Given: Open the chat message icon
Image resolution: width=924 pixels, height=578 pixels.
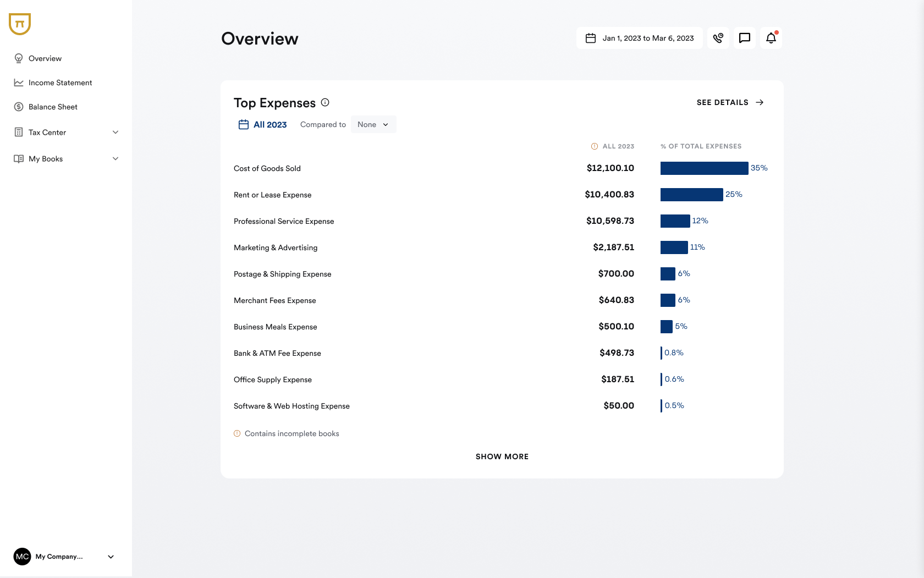Looking at the screenshot, I should [x=744, y=38].
